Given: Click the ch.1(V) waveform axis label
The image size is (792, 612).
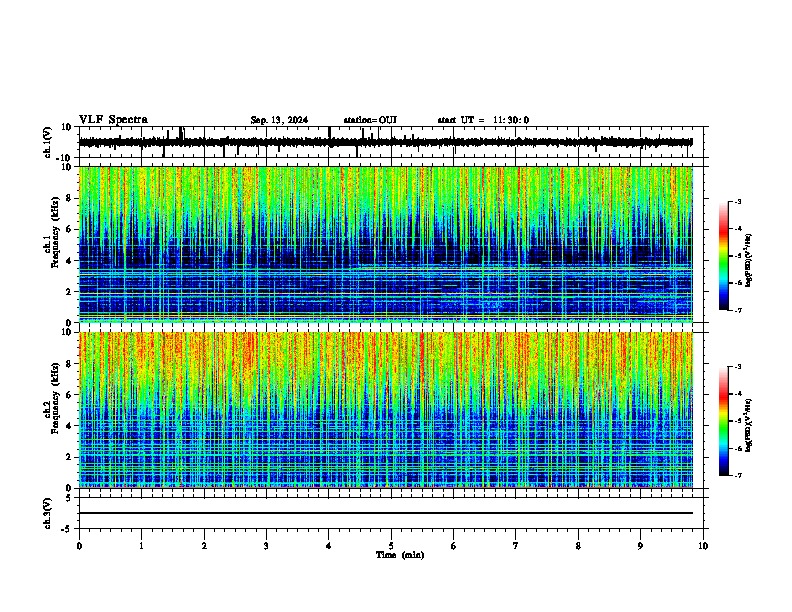Looking at the screenshot, I should (x=48, y=142).
